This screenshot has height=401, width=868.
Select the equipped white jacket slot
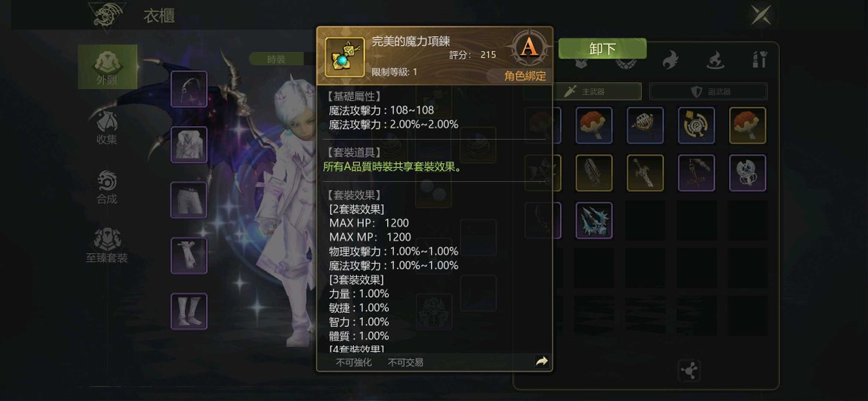click(x=189, y=144)
